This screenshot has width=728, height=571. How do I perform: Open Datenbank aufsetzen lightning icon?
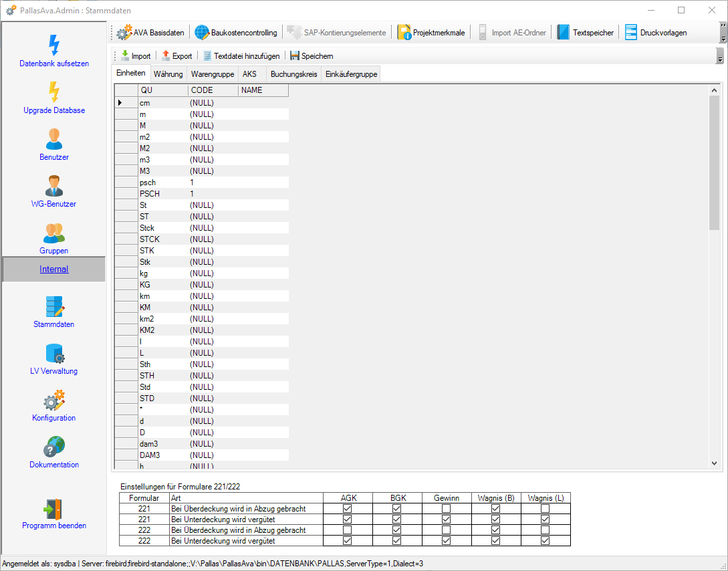click(x=54, y=45)
